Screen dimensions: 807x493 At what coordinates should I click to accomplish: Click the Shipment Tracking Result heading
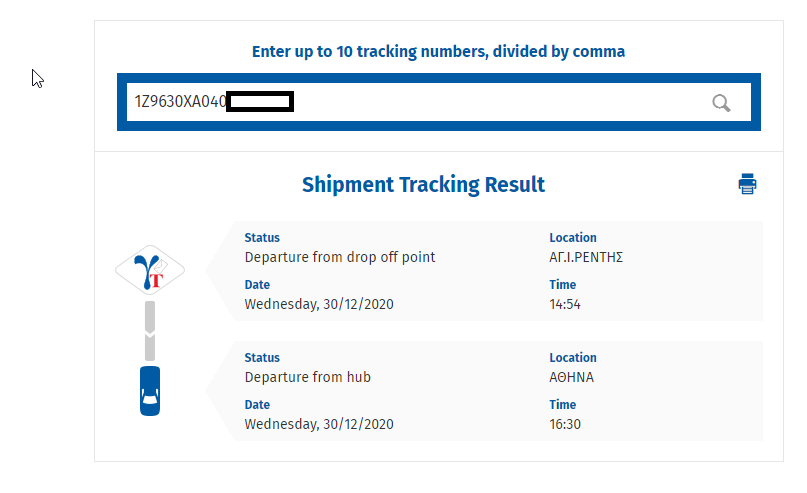click(423, 185)
